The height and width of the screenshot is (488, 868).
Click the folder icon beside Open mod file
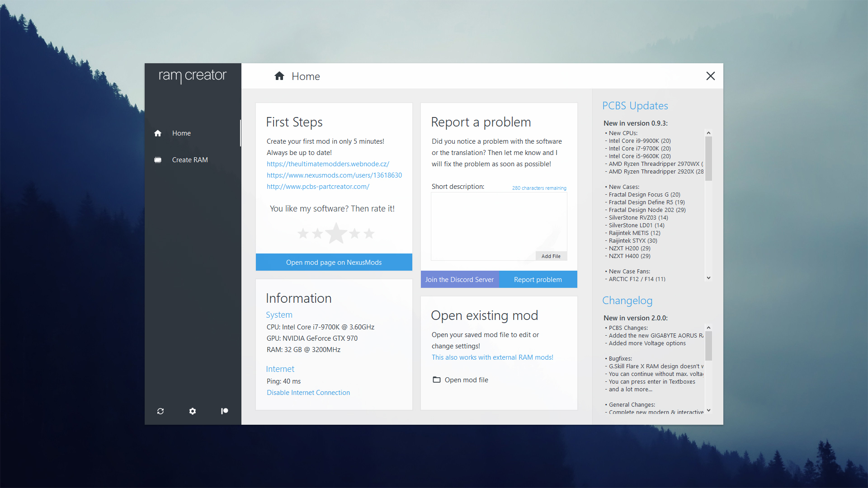click(436, 380)
